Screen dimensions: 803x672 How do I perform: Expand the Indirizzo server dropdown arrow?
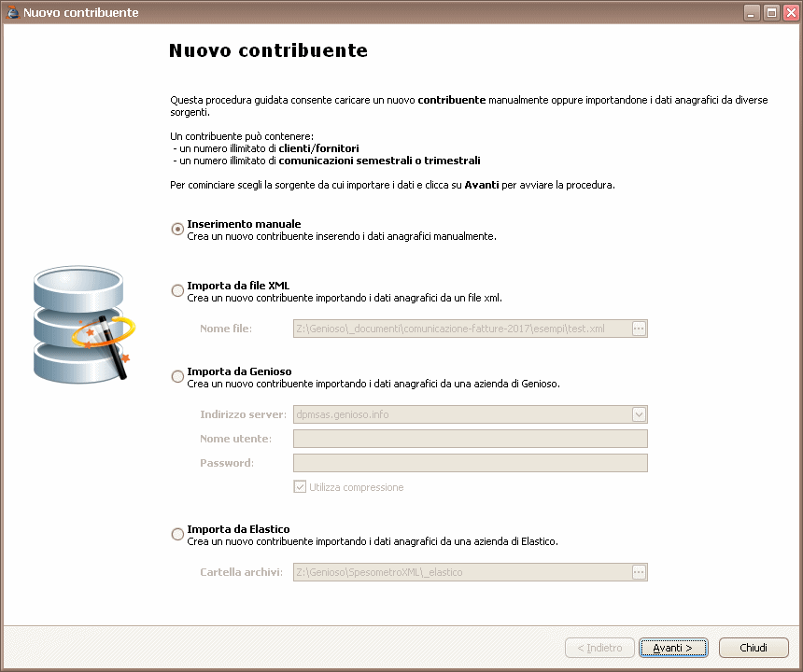click(x=639, y=414)
